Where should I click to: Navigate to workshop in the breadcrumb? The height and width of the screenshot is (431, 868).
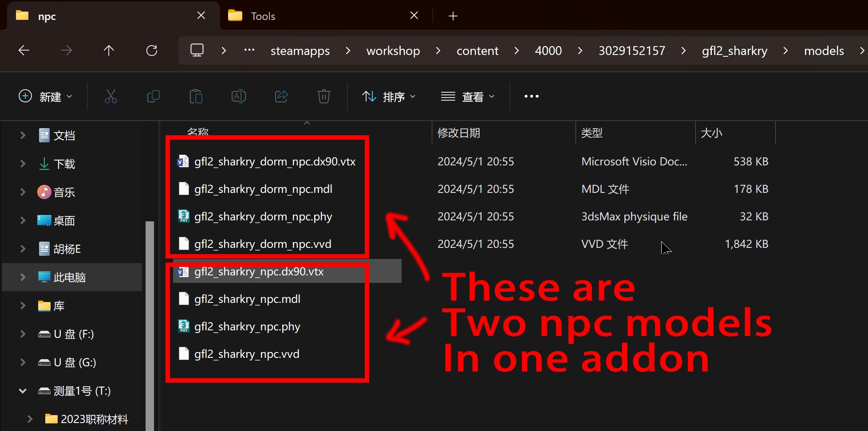(393, 51)
